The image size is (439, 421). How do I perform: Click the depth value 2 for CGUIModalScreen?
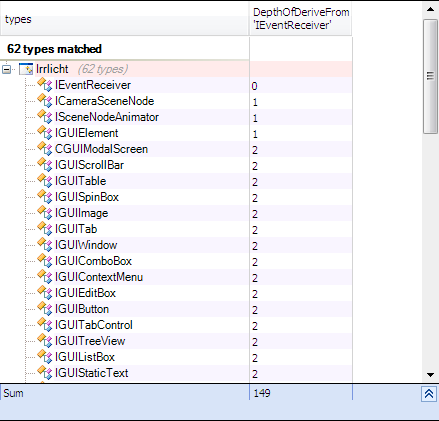coord(255,150)
